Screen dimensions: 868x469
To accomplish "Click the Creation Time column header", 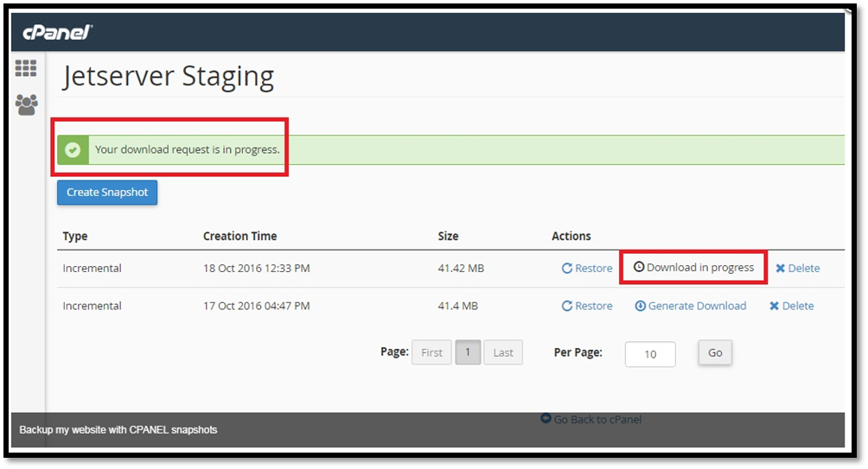I will coord(239,236).
